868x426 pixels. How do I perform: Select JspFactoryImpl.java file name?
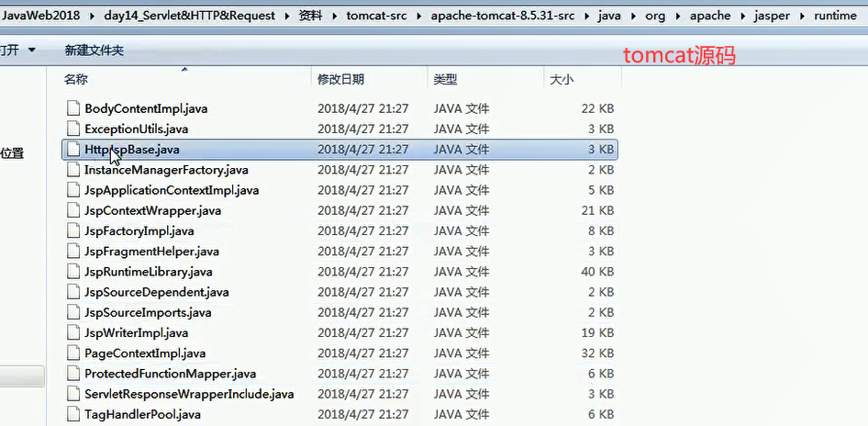click(x=139, y=231)
